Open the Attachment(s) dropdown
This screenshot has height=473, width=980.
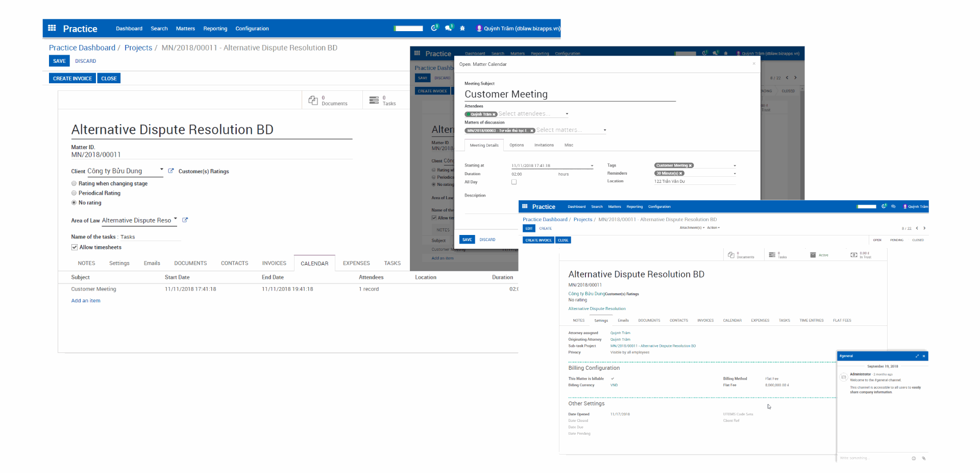tap(692, 228)
